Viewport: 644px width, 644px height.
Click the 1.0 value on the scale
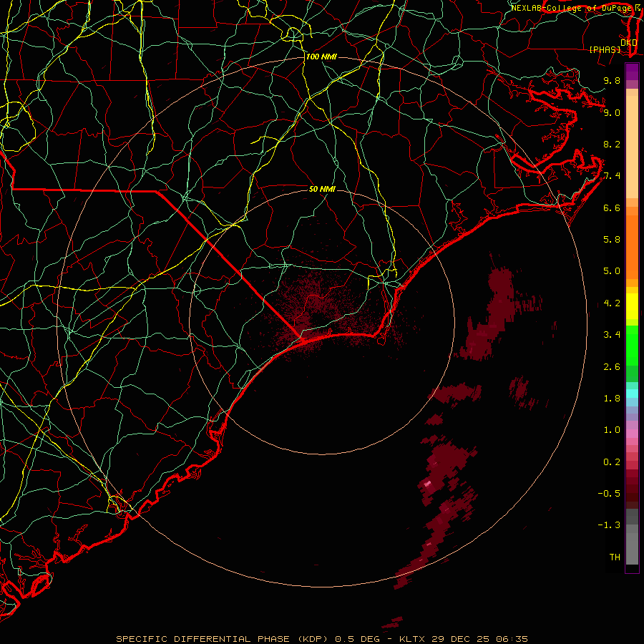click(612, 430)
